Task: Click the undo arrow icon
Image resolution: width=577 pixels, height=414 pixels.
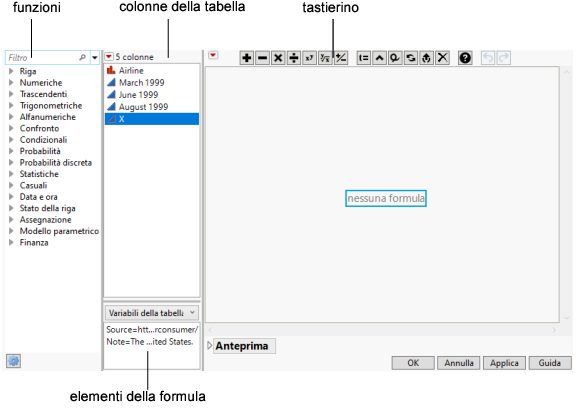Action: 488,58
